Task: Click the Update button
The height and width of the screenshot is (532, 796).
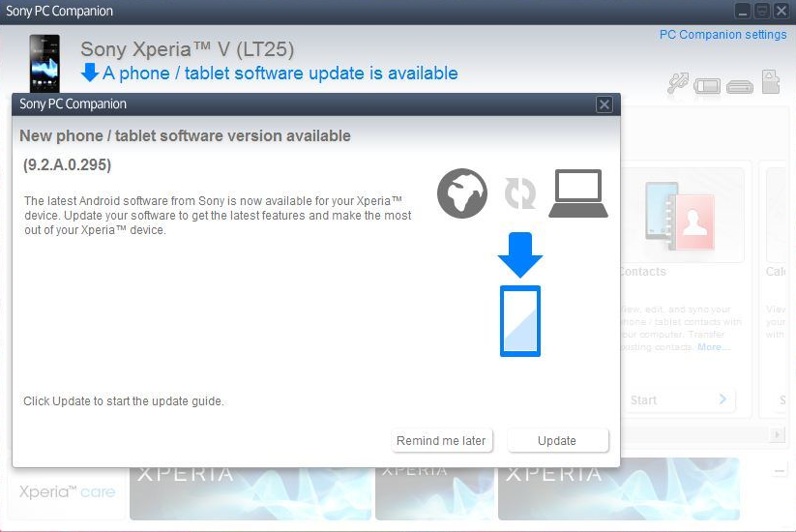Action: pyautogui.click(x=557, y=440)
